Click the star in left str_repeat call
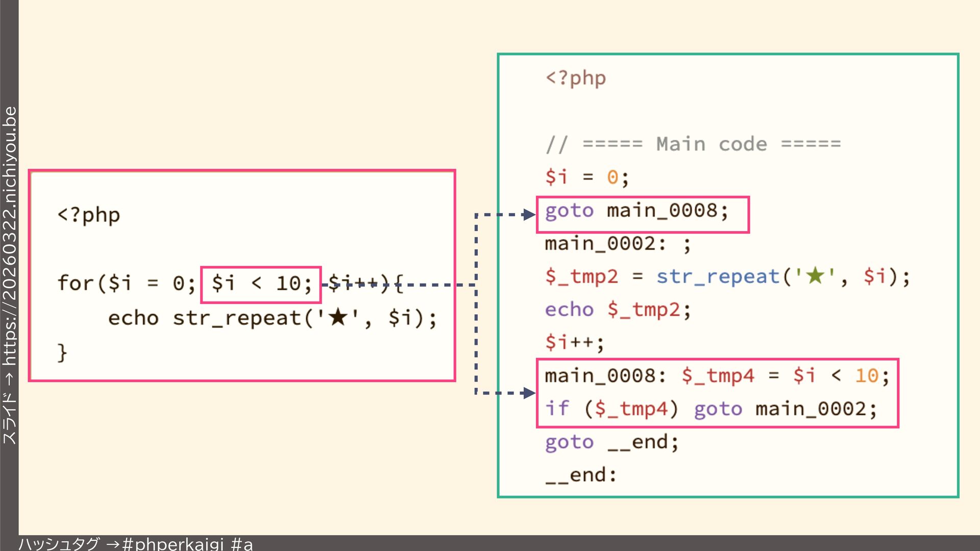980x551 pixels. pyautogui.click(x=338, y=317)
